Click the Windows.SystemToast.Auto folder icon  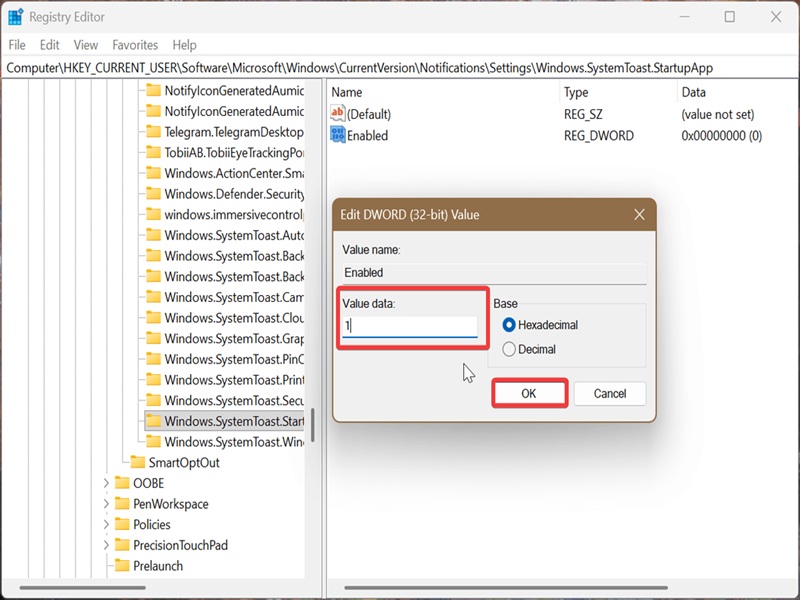[x=153, y=235]
